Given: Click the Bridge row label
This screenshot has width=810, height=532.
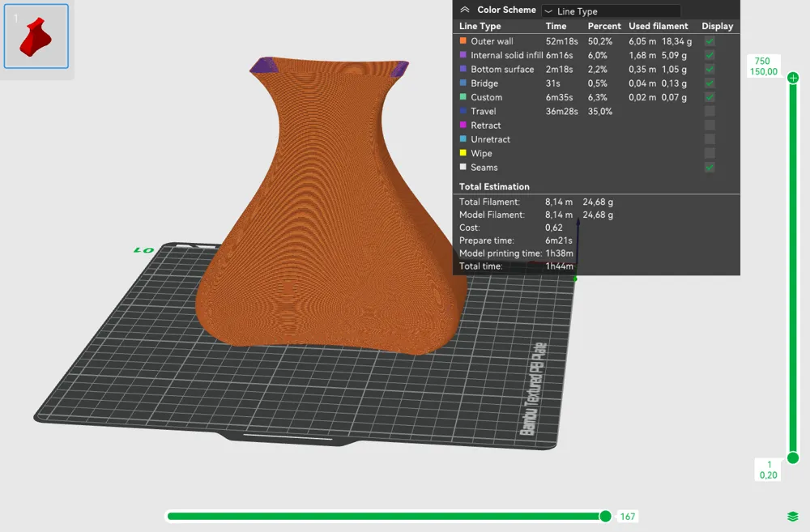Looking at the screenshot, I should click(x=484, y=83).
